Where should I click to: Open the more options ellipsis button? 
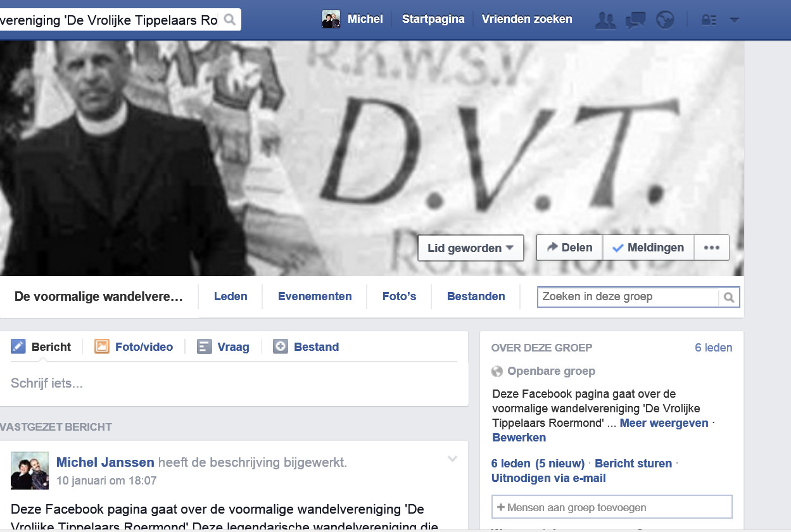[712, 248]
